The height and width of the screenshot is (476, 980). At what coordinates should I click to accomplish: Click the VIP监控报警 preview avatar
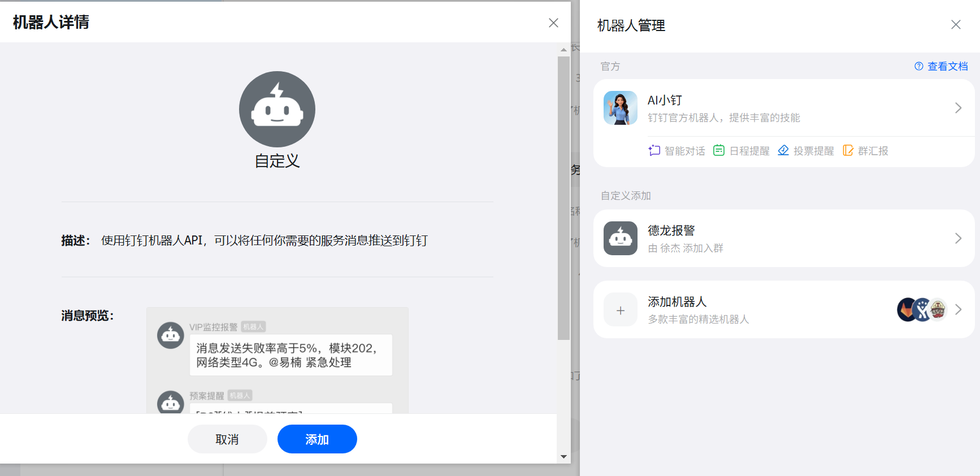click(171, 335)
